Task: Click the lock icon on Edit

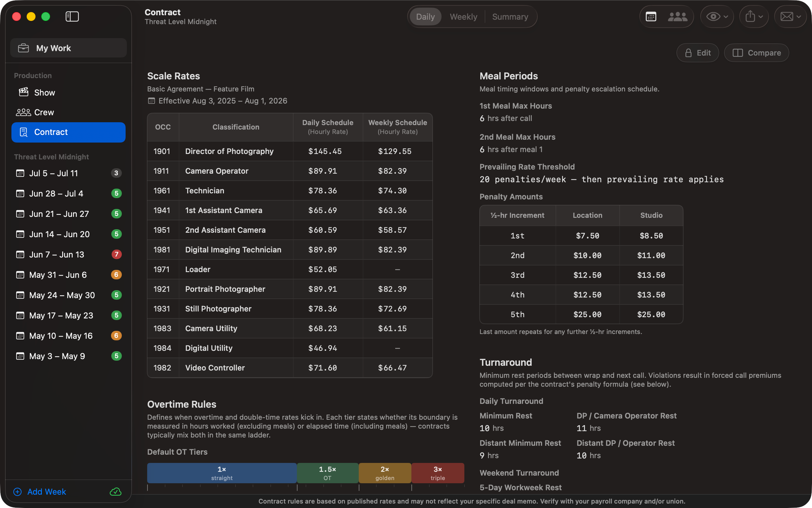Action: pos(688,53)
